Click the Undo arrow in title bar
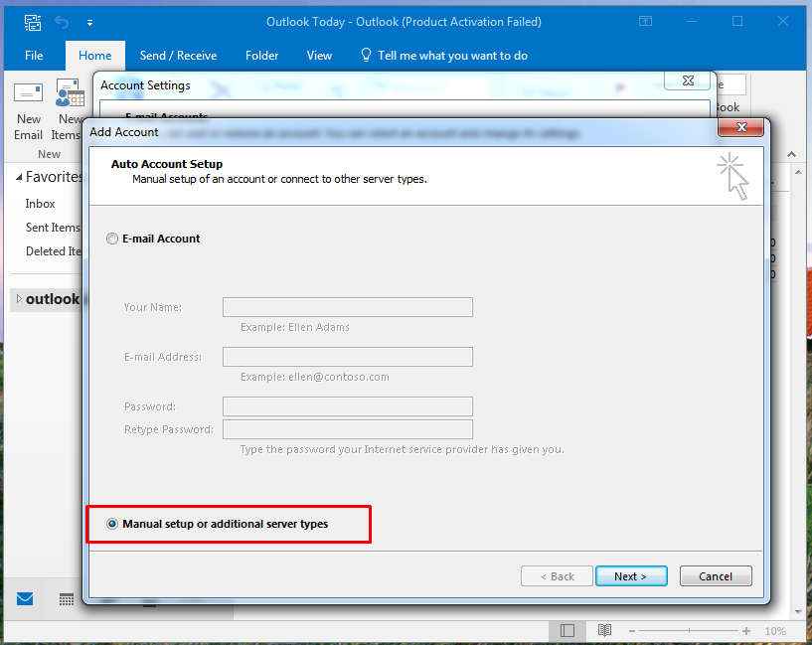This screenshot has height=645, width=812. pyautogui.click(x=62, y=22)
